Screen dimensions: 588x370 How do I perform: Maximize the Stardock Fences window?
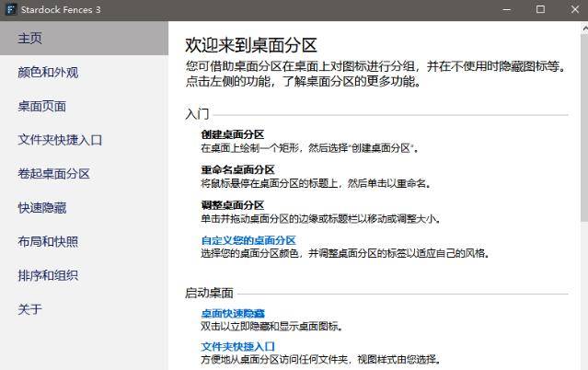pos(540,10)
